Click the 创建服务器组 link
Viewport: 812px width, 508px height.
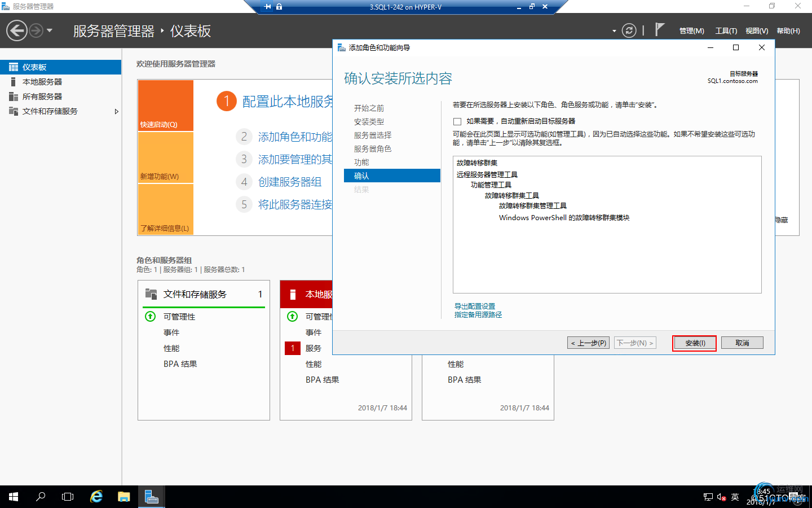coord(290,182)
